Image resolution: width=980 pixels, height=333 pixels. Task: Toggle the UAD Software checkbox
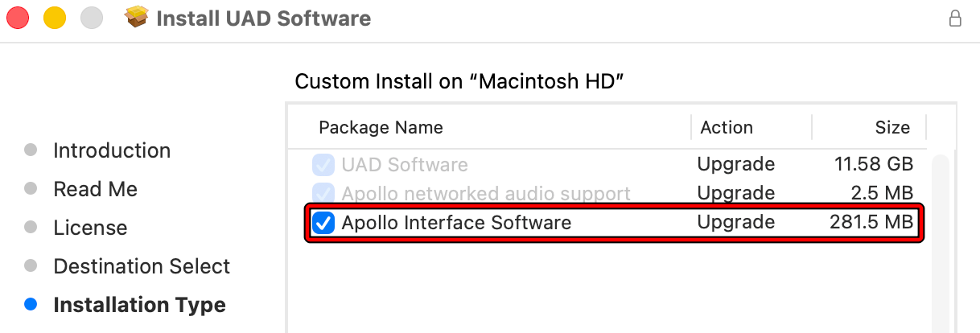[323, 165]
